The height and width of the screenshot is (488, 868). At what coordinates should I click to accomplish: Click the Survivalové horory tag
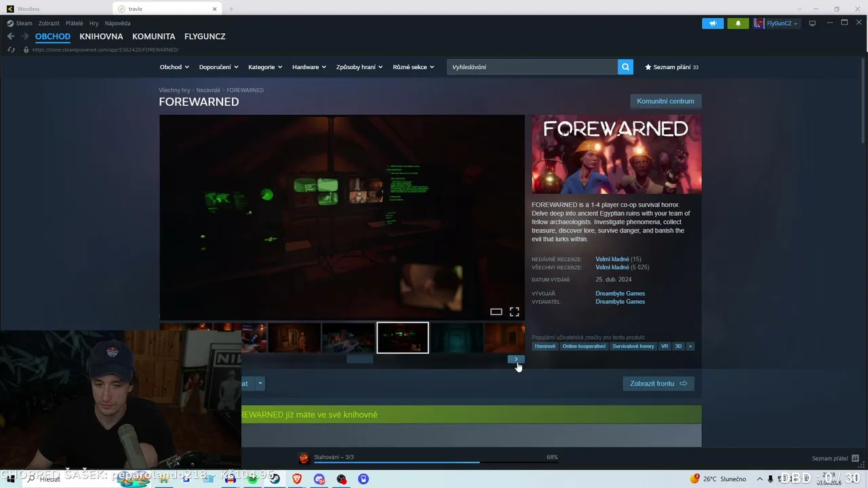[633, 346]
